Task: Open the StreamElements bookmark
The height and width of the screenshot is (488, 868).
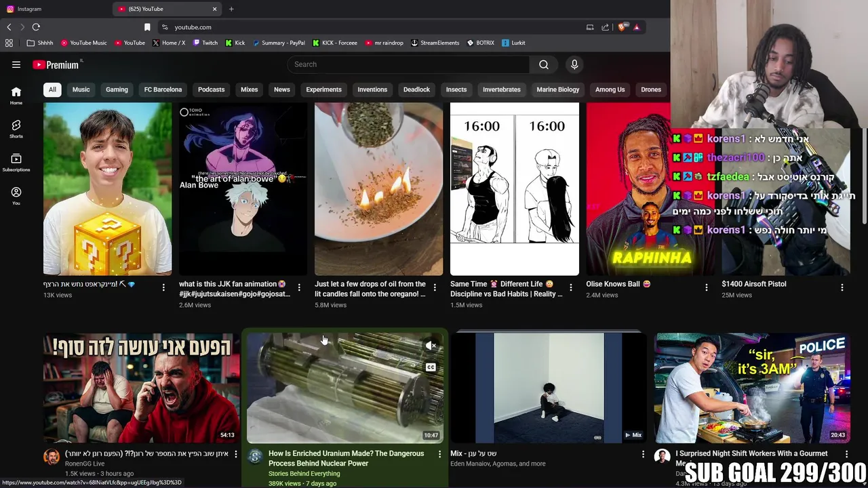Action: (435, 43)
